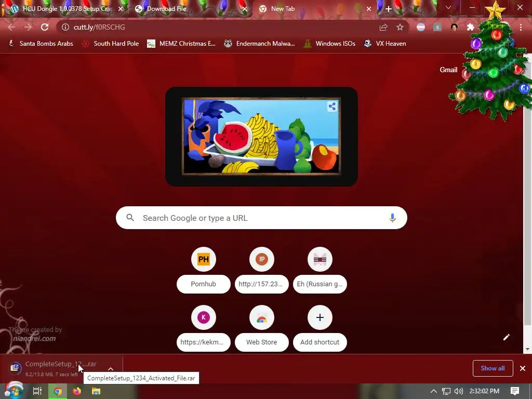
Task: Open a new browser tab
Action: click(389, 9)
